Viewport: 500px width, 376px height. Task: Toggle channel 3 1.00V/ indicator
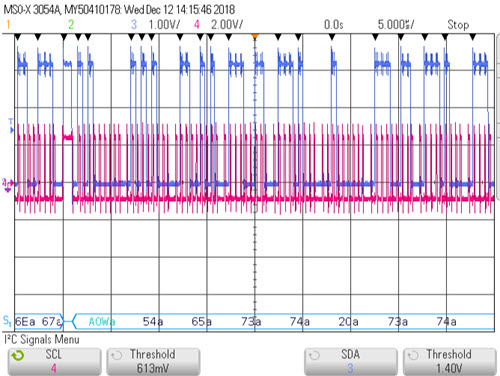click(x=155, y=25)
